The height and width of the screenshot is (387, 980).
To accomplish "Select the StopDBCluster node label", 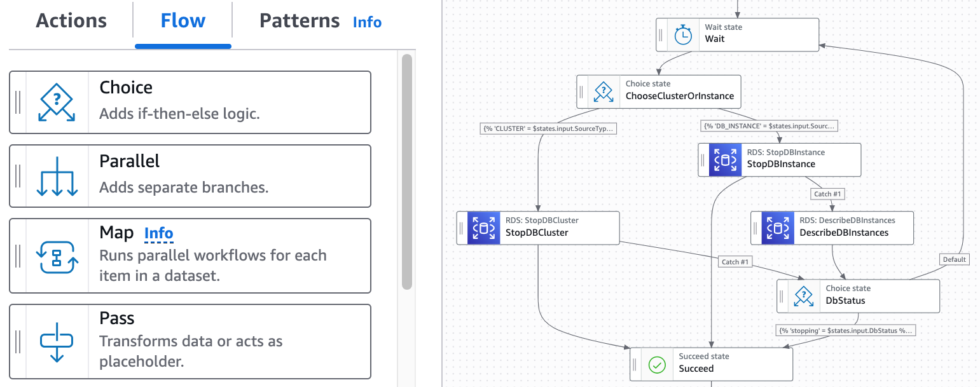I will coord(537,233).
